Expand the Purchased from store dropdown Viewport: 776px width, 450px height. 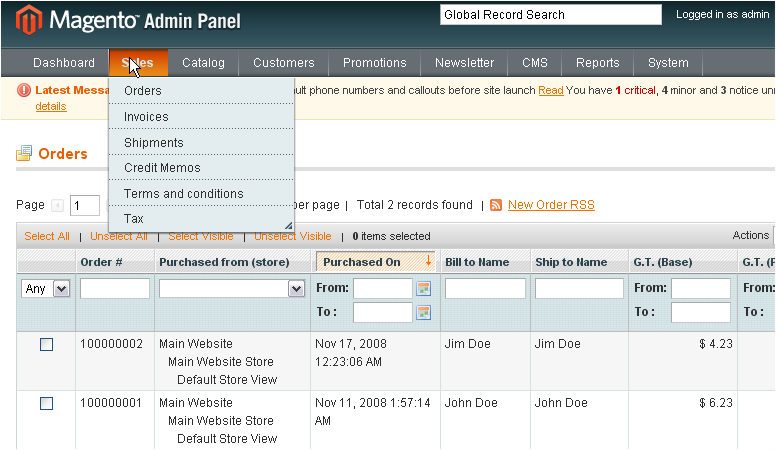[x=296, y=289]
